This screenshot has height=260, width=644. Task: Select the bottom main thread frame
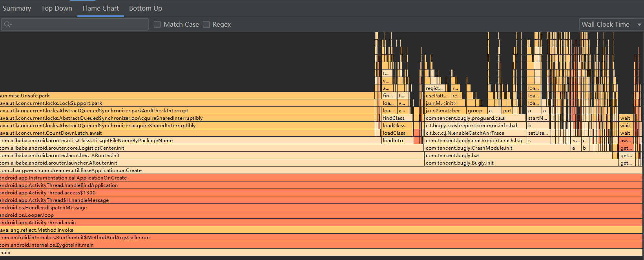pos(321,253)
